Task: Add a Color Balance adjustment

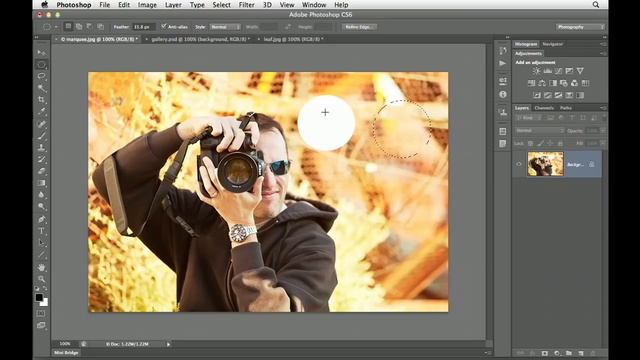Action: (x=542, y=83)
